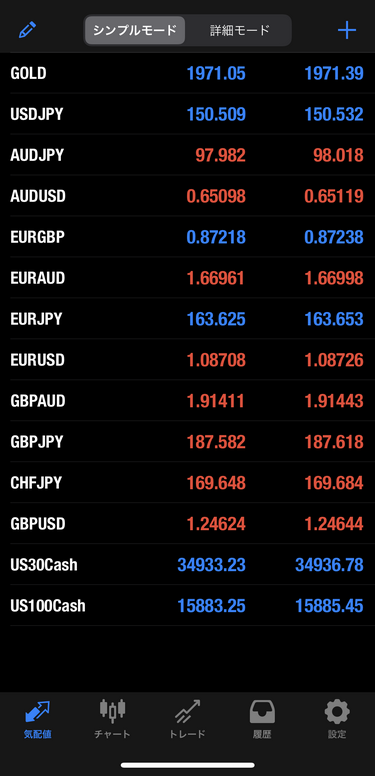Tap the CHFJPY ask price 169.684
The image size is (375, 776).
(x=334, y=483)
